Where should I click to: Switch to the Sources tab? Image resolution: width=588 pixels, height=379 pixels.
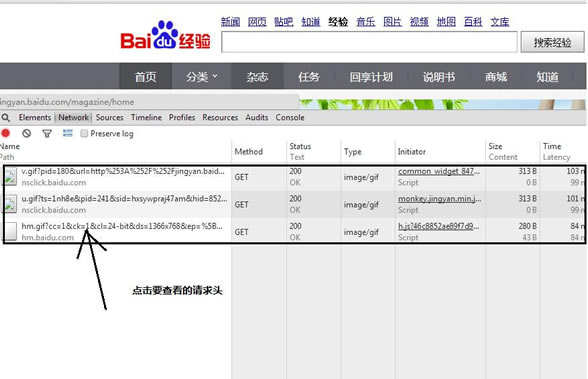110,118
